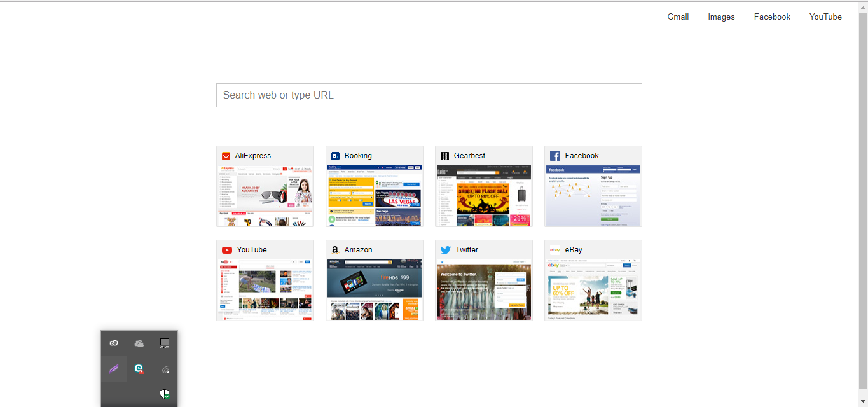Viewport: 868px width, 407px height.
Task: Open the YouTube page preview thumbnail
Action: point(265,290)
